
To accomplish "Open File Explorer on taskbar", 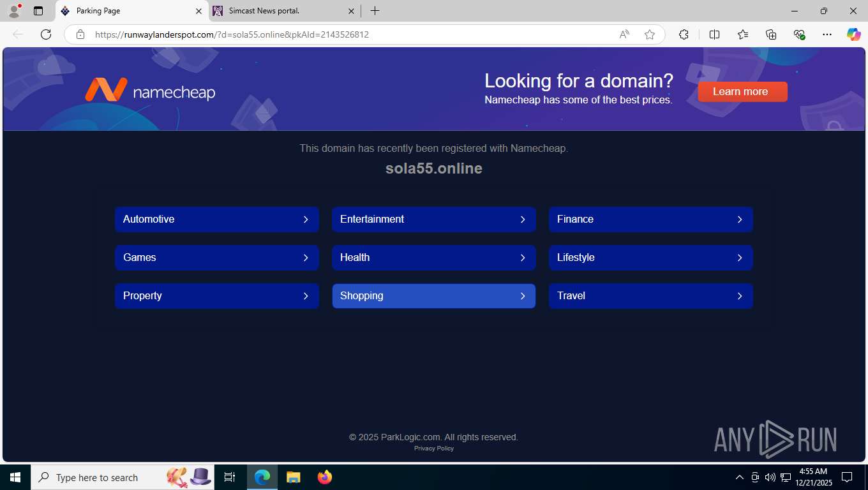I will point(293,477).
